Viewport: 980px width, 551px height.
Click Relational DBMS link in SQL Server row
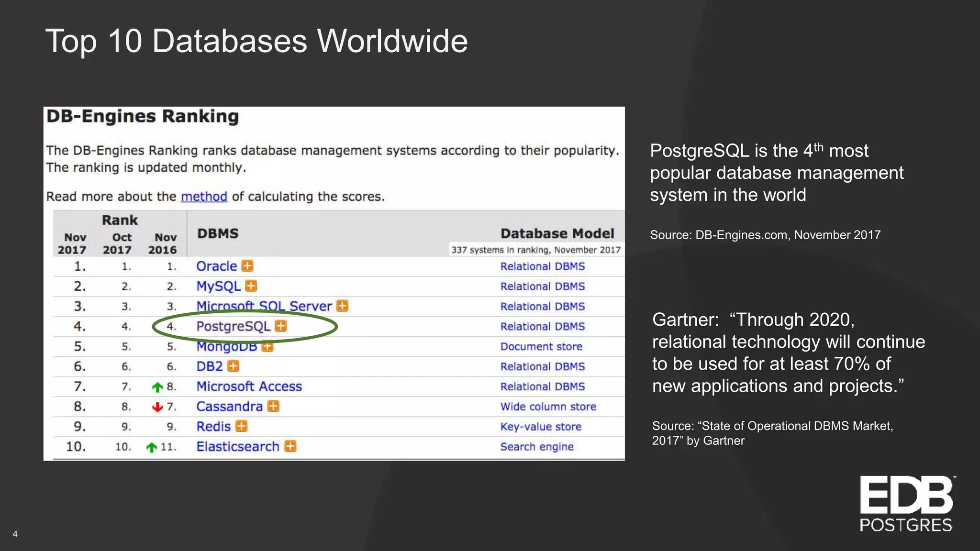point(543,307)
